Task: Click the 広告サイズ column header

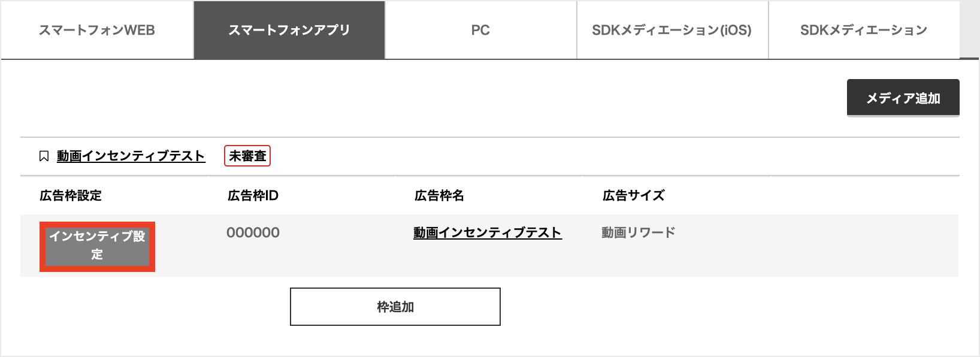Action: tap(633, 195)
